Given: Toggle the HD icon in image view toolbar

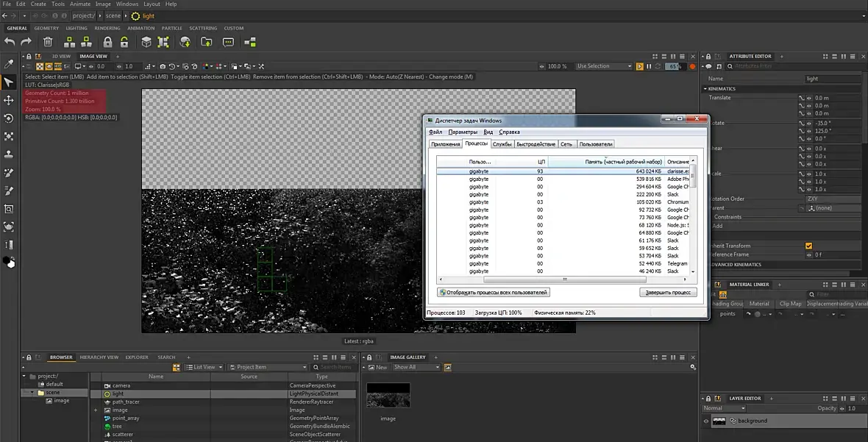Looking at the screenshot, I should click(57, 66).
